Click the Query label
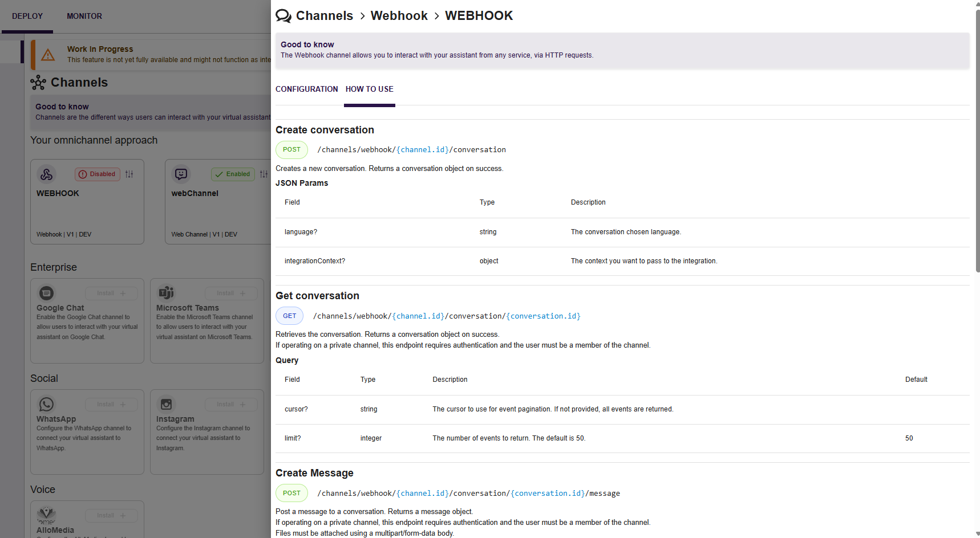 coord(287,361)
